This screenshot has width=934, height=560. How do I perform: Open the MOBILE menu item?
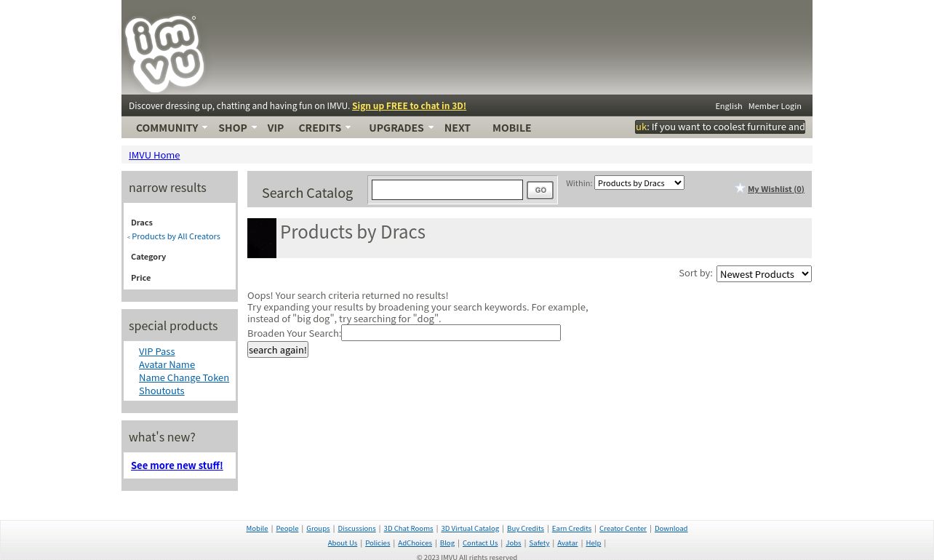(x=511, y=127)
